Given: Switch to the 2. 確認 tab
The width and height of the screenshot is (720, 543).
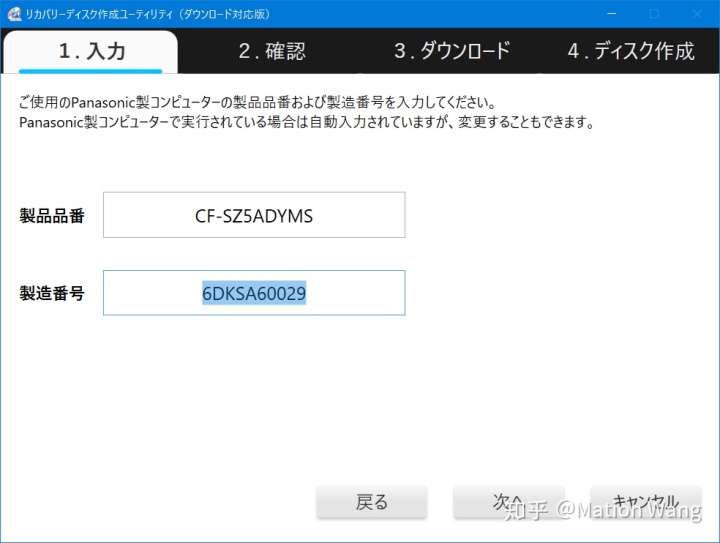Looking at the screenshot, I should coord(272,51).
